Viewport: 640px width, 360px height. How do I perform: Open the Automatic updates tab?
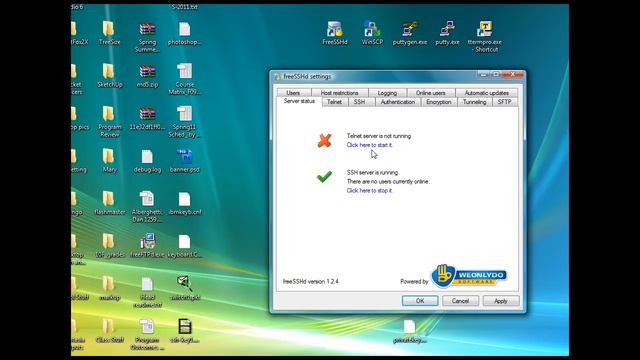pos(487,93)
